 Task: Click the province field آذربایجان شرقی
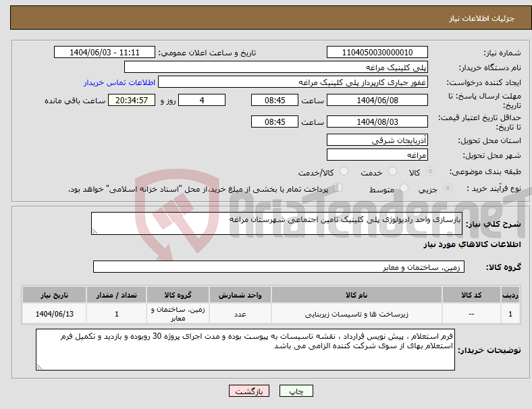point(377,140)
